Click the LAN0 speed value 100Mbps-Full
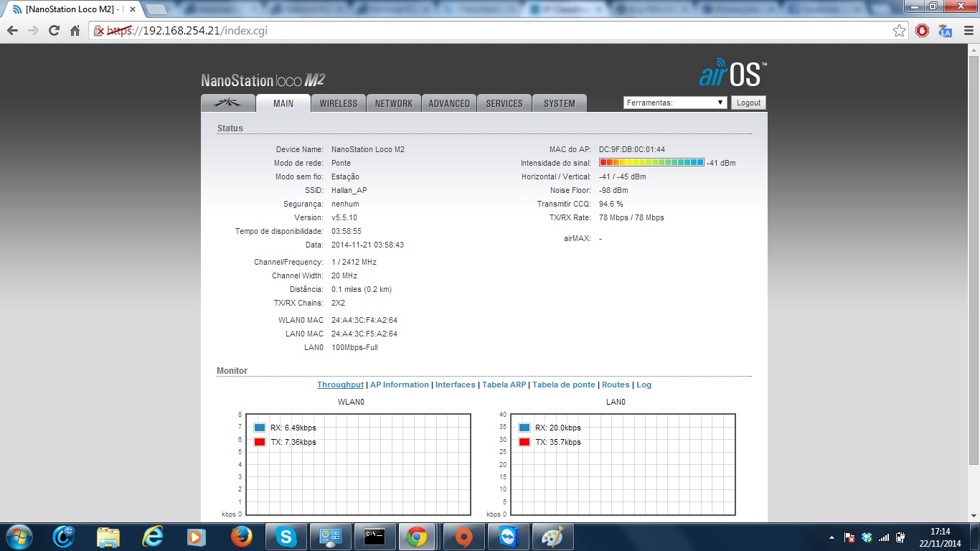This screenshot has height=551, width=980. tap(354, 347)
